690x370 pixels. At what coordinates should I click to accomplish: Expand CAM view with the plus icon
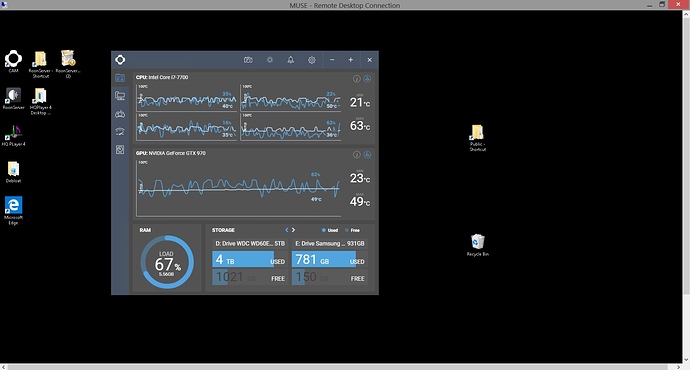[351, 60]
